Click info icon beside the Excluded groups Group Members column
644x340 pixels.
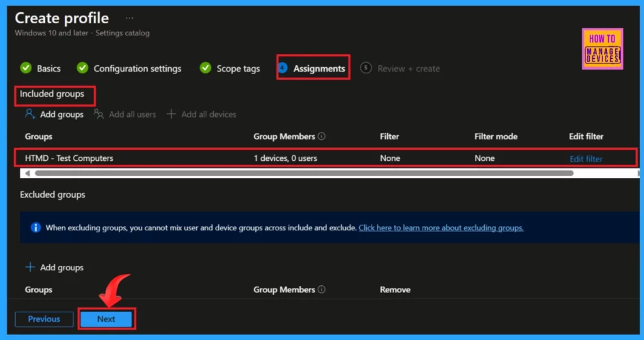point(321,289)
